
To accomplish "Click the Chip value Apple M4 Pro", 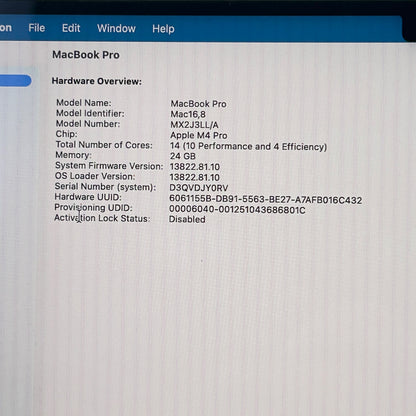I will 199,135.
